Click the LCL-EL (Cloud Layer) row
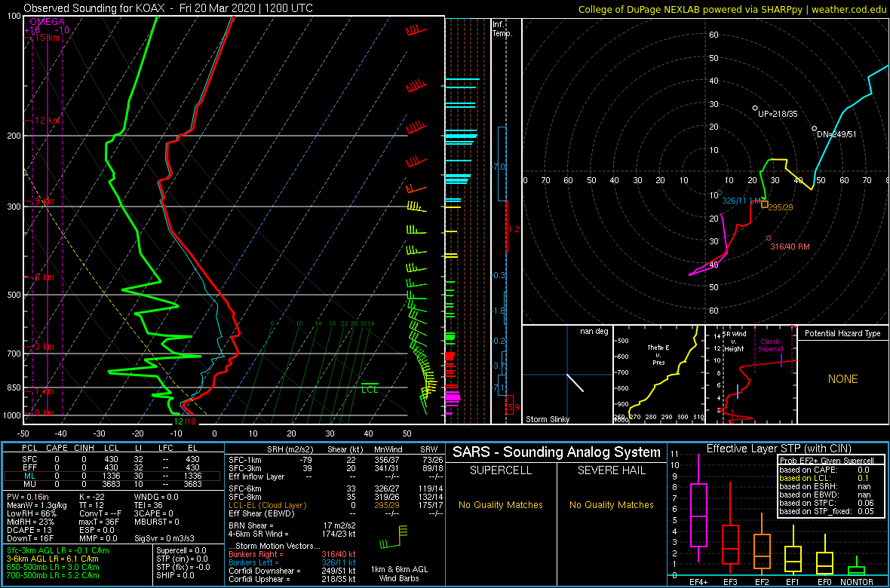 335,505
